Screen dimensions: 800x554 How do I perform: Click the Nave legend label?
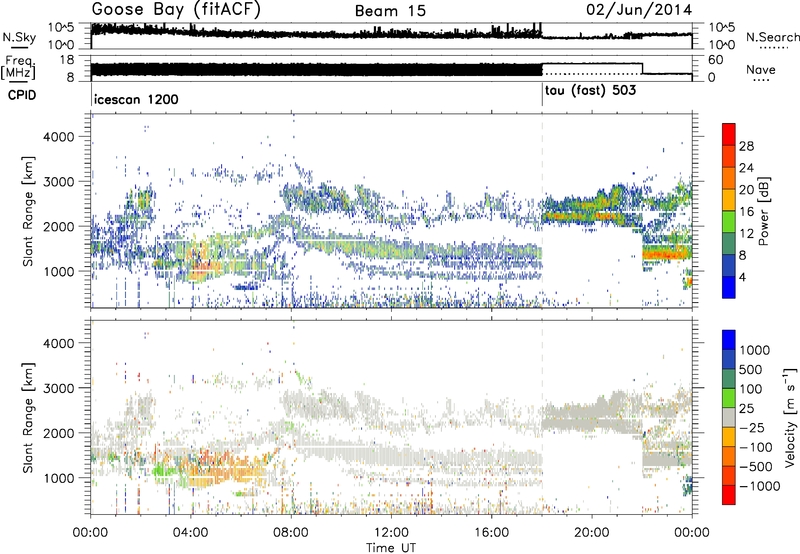click(761, 69)
